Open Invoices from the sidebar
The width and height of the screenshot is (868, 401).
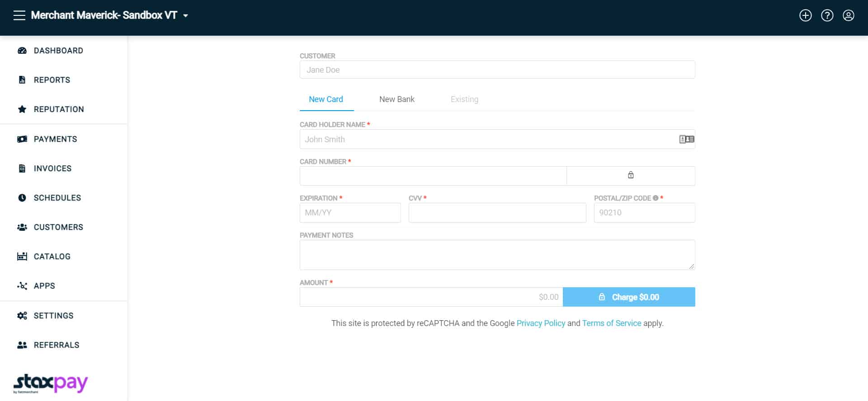click(x=52, y=168)
